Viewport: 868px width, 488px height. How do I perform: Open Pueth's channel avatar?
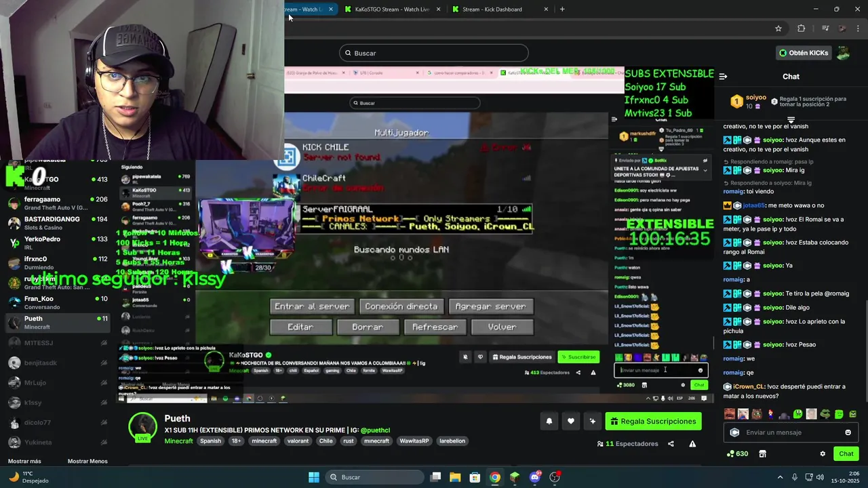tap(143, 427)
